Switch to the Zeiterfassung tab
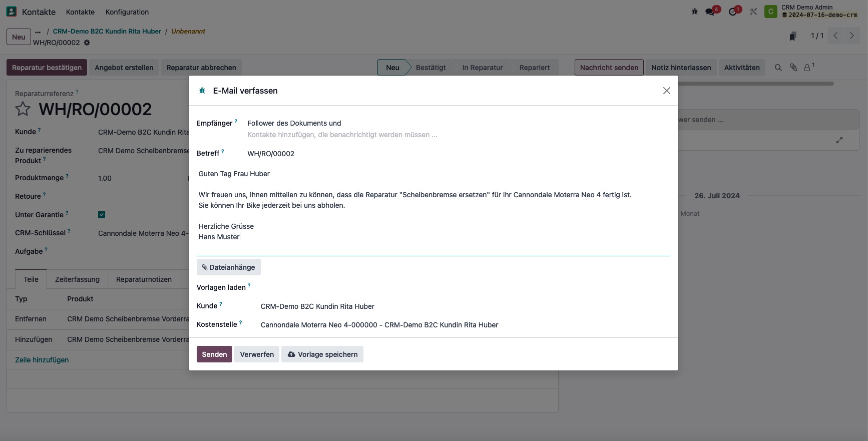Image resolution: width=868 pixels, height=441 pixels. (77, 279)
